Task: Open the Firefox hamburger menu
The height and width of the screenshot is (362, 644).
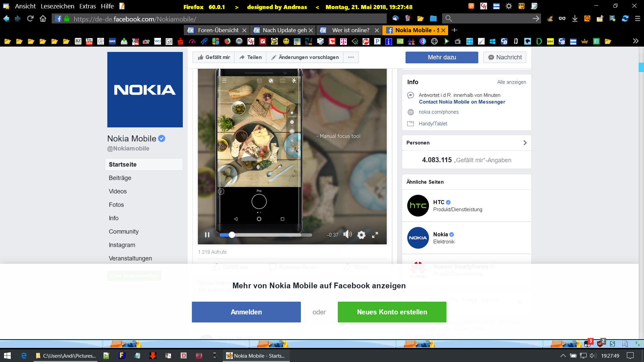Action: point(638,19)
